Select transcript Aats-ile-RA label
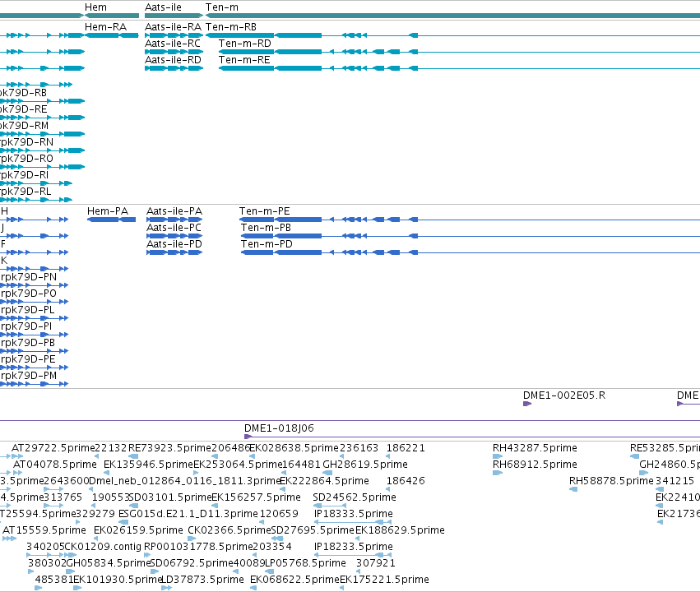The image size is (700, 592). tap(174, 27)
